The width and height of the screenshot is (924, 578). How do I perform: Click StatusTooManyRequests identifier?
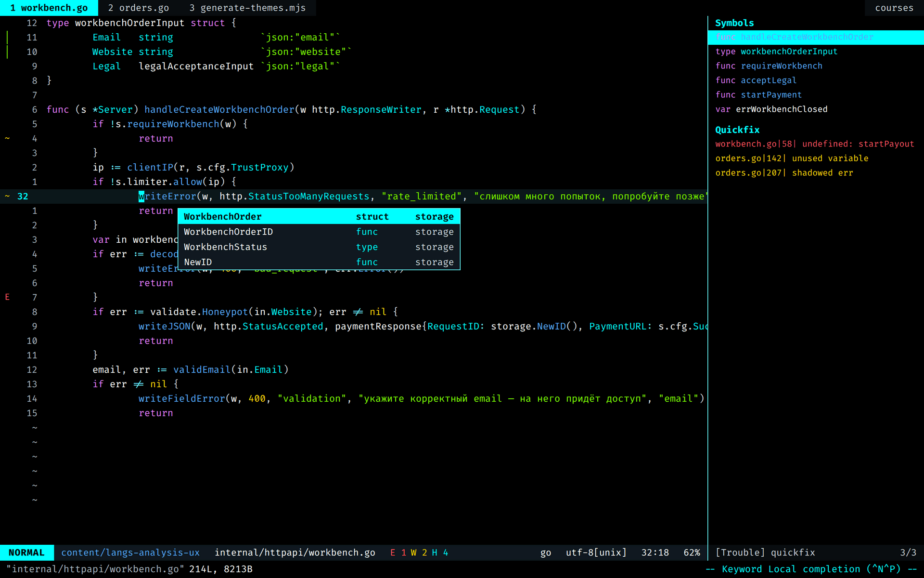click(x=308, y=196)
